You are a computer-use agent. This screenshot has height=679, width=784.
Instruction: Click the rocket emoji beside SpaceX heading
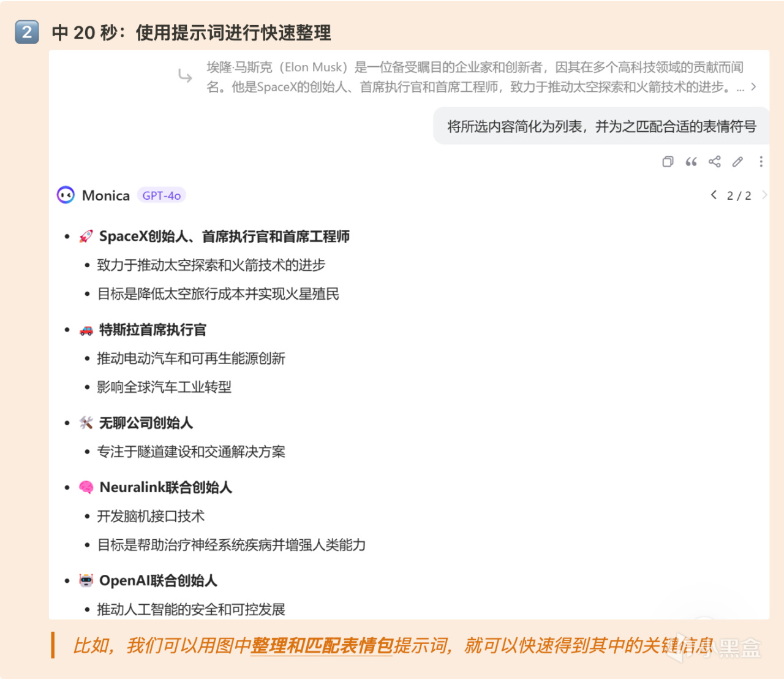point(86,237)
